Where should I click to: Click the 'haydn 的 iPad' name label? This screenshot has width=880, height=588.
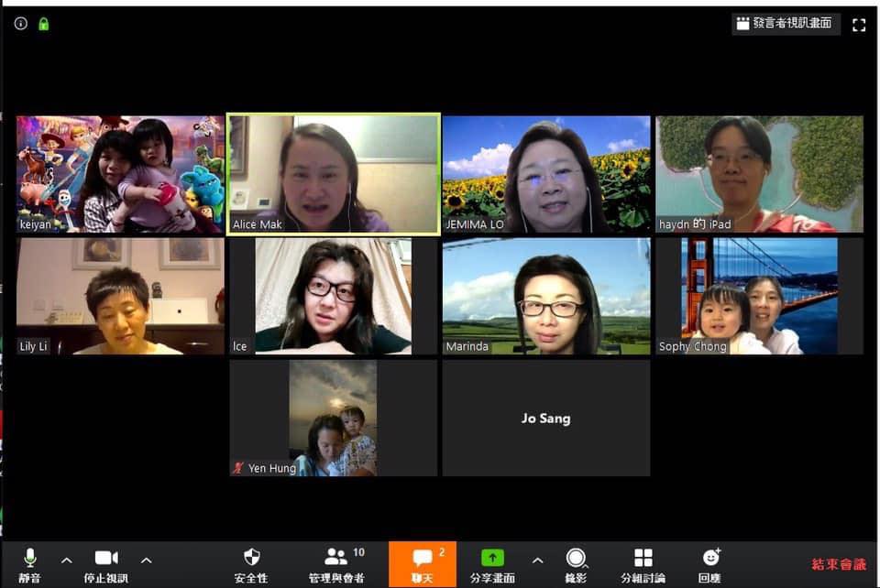pos(695,224)
